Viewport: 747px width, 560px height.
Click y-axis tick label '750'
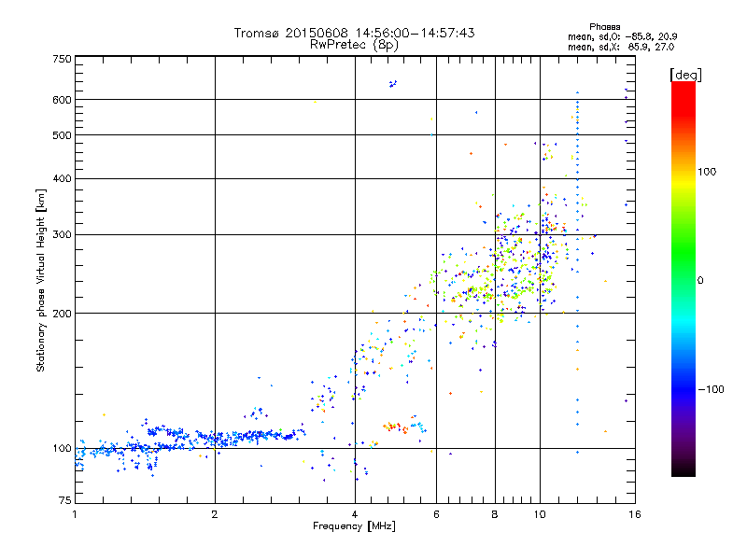click(62, 59)
